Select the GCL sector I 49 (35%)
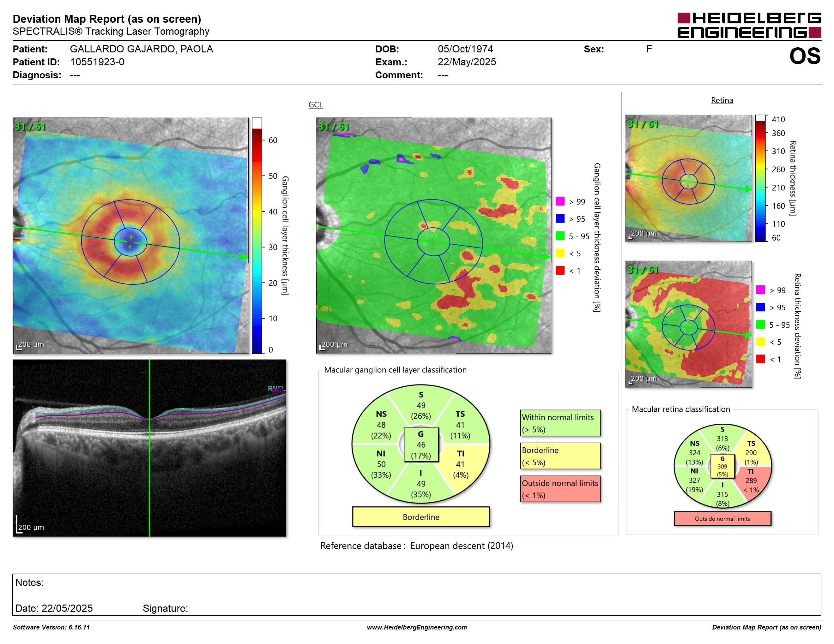 point(421,484)
